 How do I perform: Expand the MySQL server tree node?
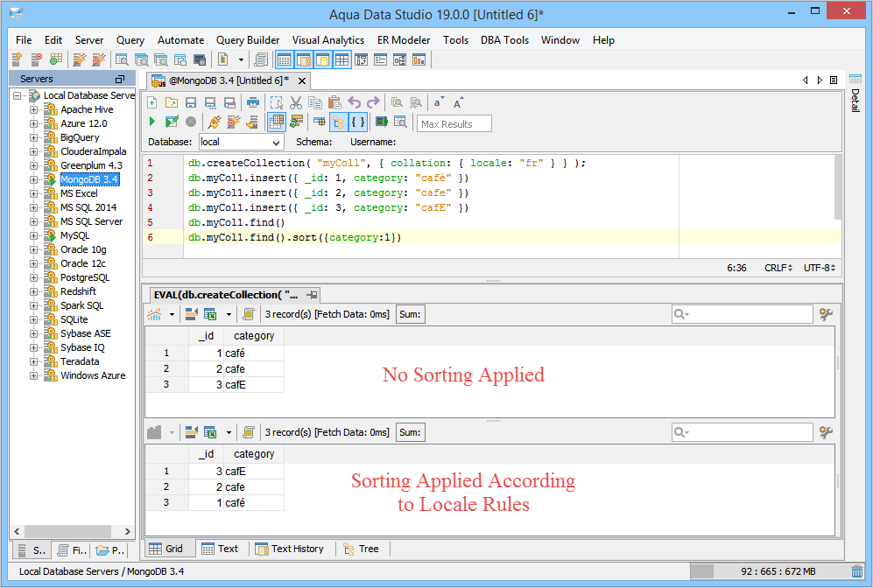[x=34, y=235]
